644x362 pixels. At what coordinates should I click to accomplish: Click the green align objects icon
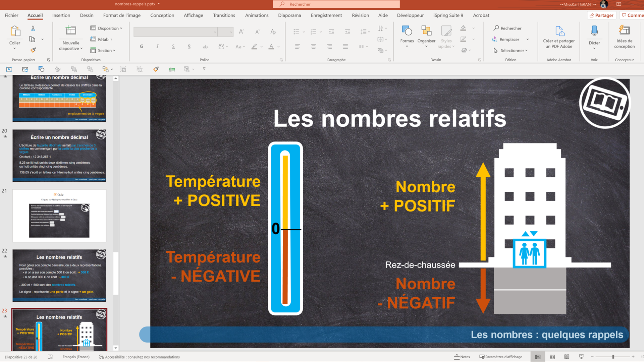[172, 69]
